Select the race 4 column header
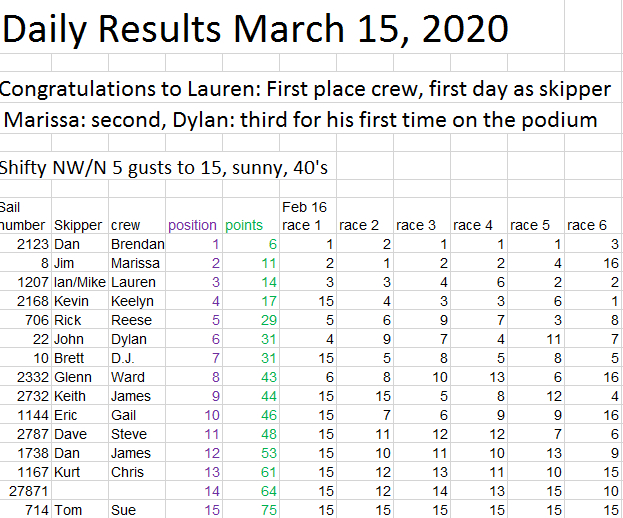 (x=473, y=225)
